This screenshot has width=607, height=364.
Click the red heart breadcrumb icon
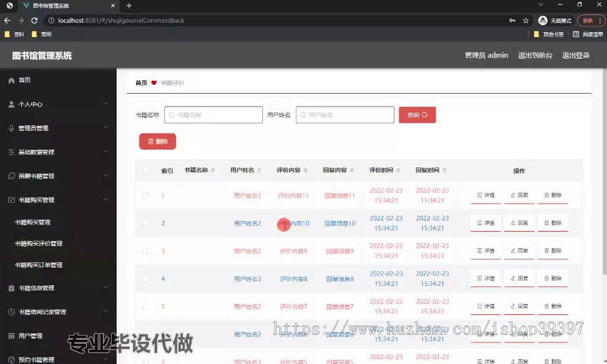154,83
